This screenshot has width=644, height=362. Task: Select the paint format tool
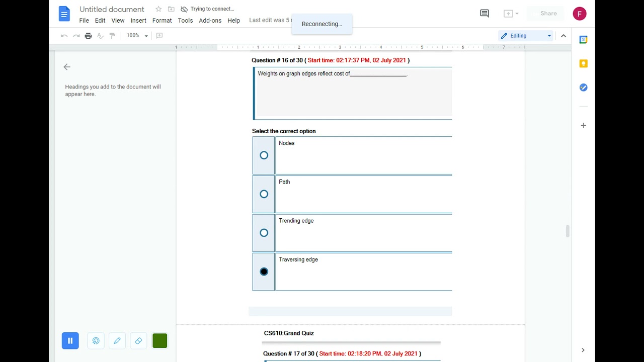click(x=112, y=36)
